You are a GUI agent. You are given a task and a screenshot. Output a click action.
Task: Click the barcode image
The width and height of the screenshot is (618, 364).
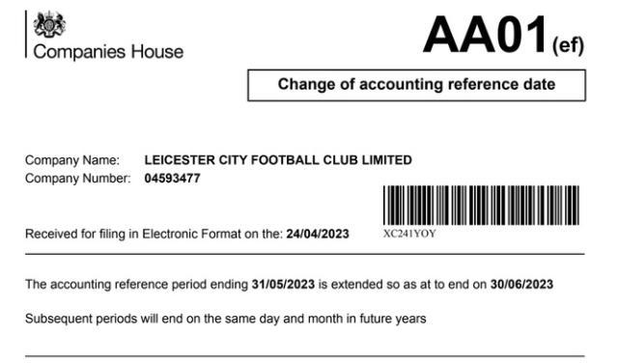point(481,206)
